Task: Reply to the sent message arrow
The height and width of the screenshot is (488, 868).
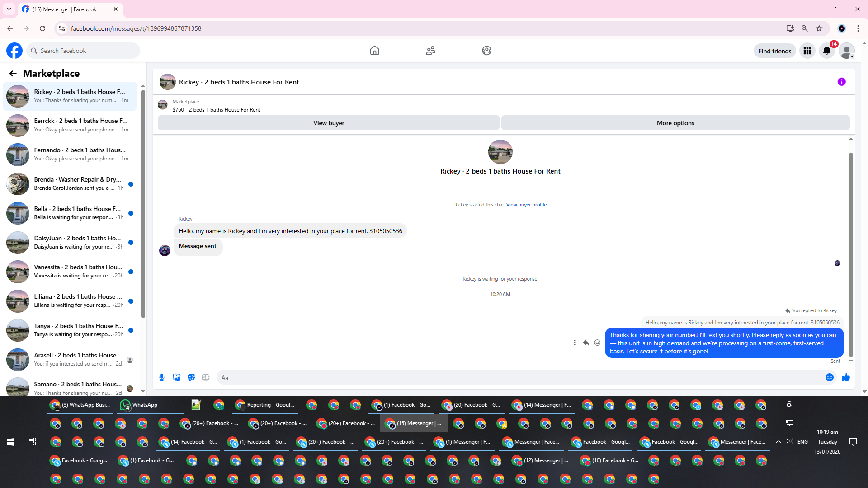Action: tap(586, 343)
